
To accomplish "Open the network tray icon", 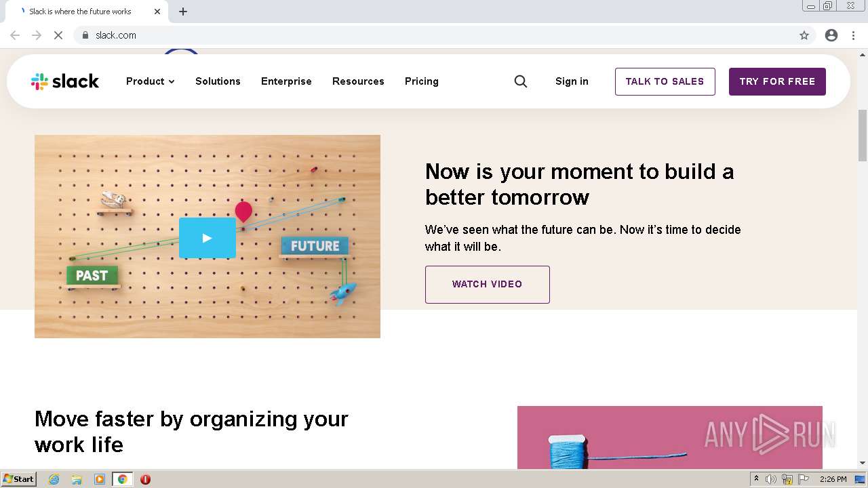I will pos(787,479).
